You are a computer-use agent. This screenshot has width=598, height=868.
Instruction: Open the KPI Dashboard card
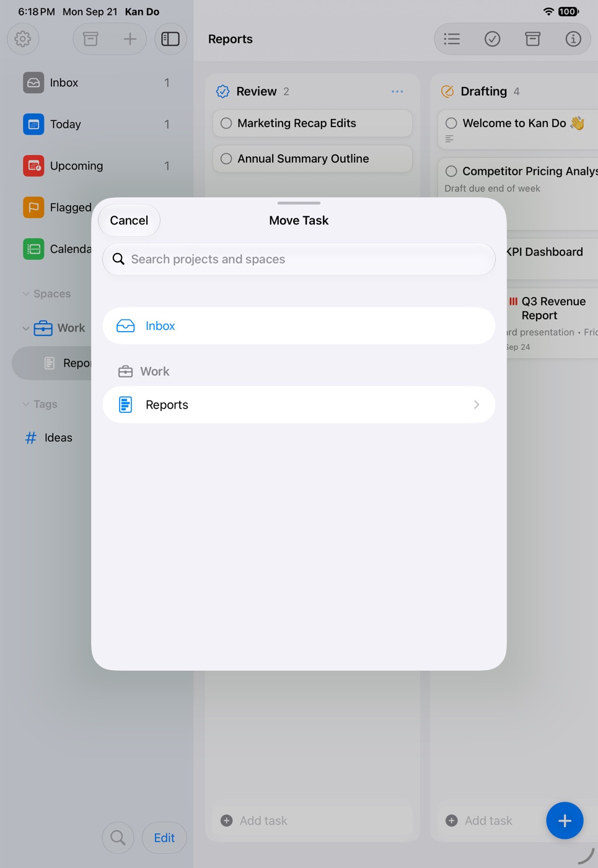(x=552, y=259)
